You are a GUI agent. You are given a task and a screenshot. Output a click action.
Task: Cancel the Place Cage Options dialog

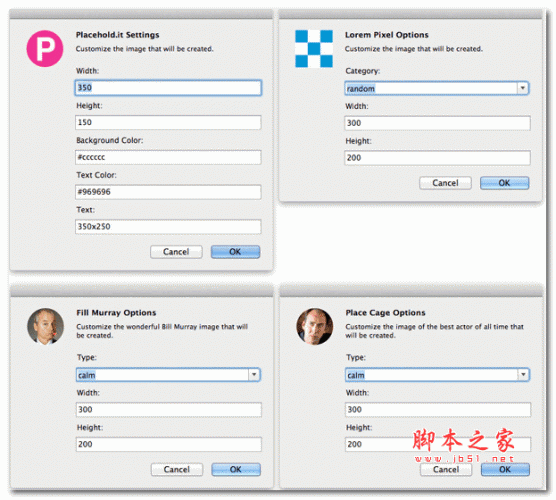[x=446, y=470]
